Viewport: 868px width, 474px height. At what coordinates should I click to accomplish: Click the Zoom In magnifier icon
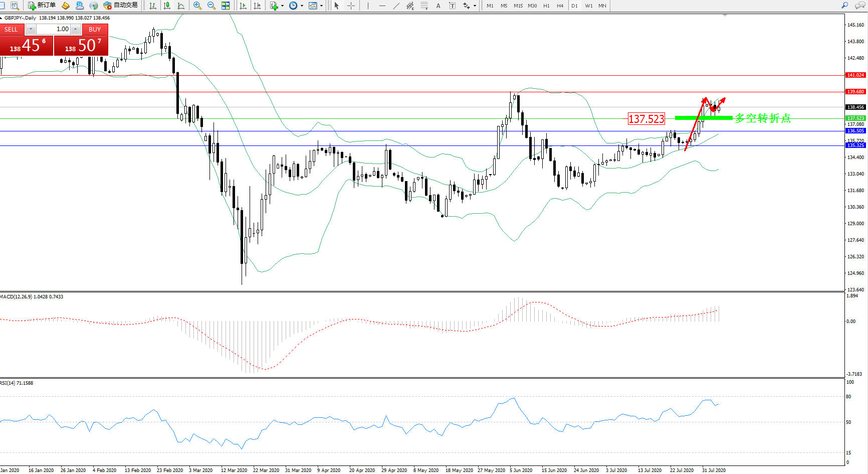197,6
